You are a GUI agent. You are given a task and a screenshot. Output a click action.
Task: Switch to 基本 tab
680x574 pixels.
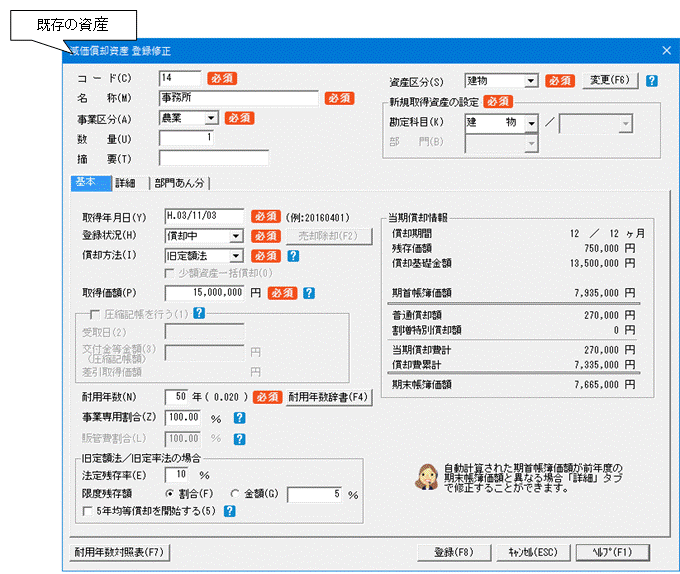tap(91, 183)
